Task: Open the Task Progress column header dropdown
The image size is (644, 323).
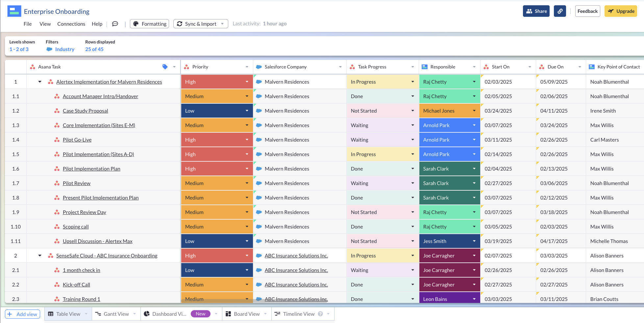Action: tap(413, 67)
